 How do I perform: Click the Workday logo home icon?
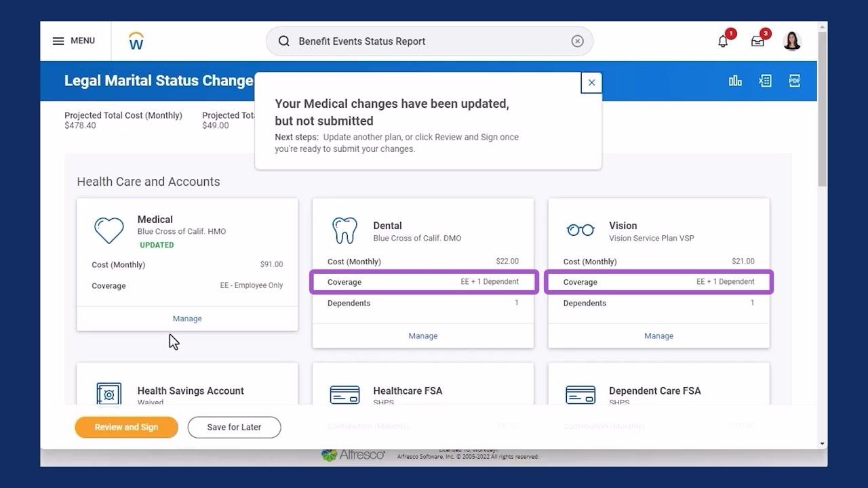tap(136, 41)
